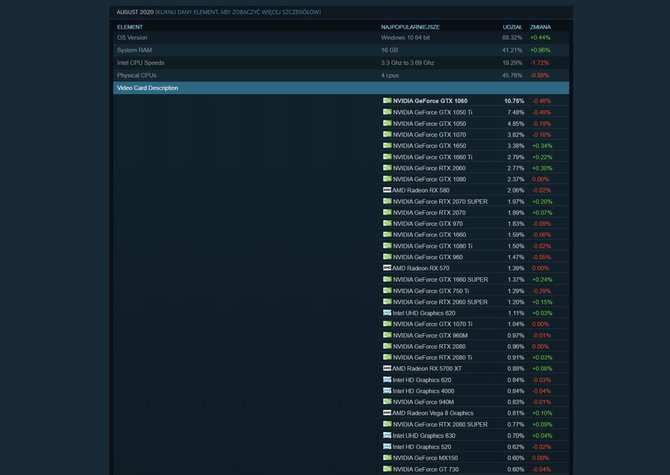Click NVIDIA icon beside GeForce RTX 2060
Image resolution: width=670 pixels, height=475 pixels.
387,168
